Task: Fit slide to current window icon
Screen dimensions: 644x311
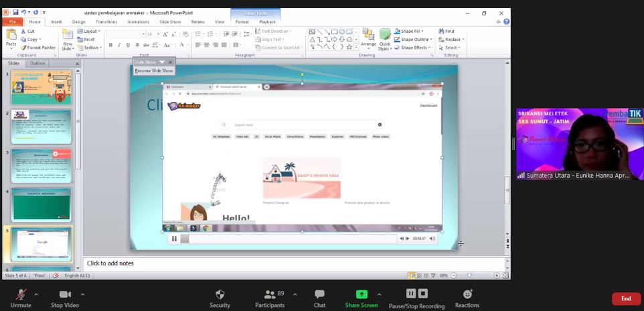Action: pyautogui.click(x=505, y=275)
